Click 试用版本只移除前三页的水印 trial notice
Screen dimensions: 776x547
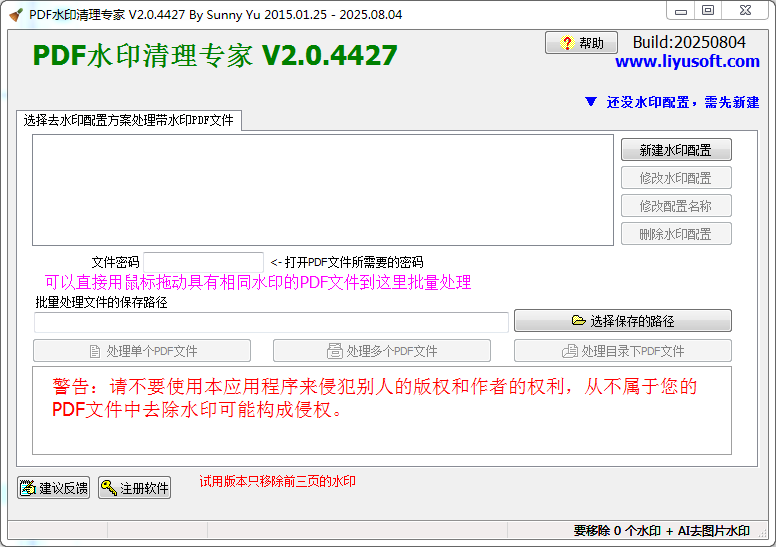click(277, 482)
